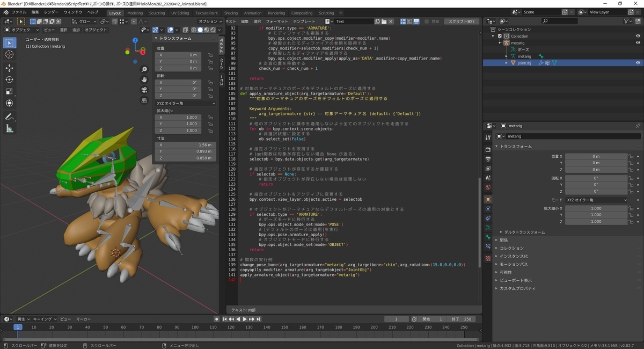Choose the Move tool in viewport toolbar
Screen dimensions: 644x349
pos(9,68)
